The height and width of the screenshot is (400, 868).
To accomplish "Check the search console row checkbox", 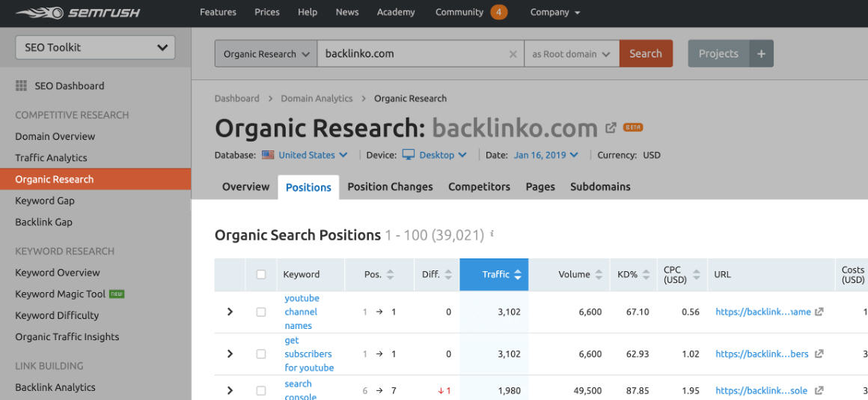I will (x=261, y=390).
